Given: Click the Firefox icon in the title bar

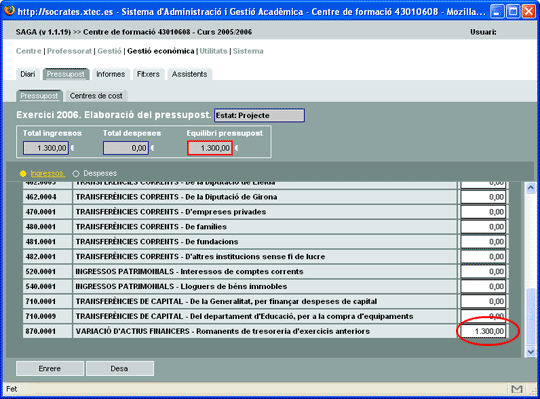Looking at the screenshot, I should (x=9, y=11).
